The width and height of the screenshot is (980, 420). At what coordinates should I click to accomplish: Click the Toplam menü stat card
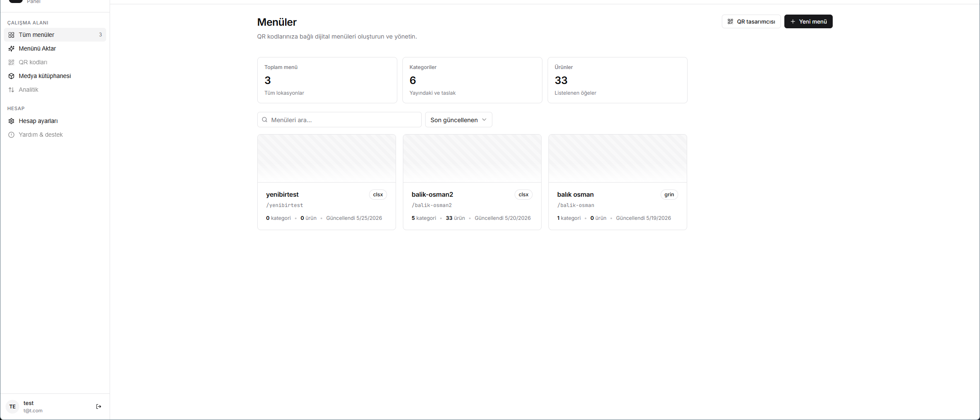pyautogui.click(x=327, y=80)
